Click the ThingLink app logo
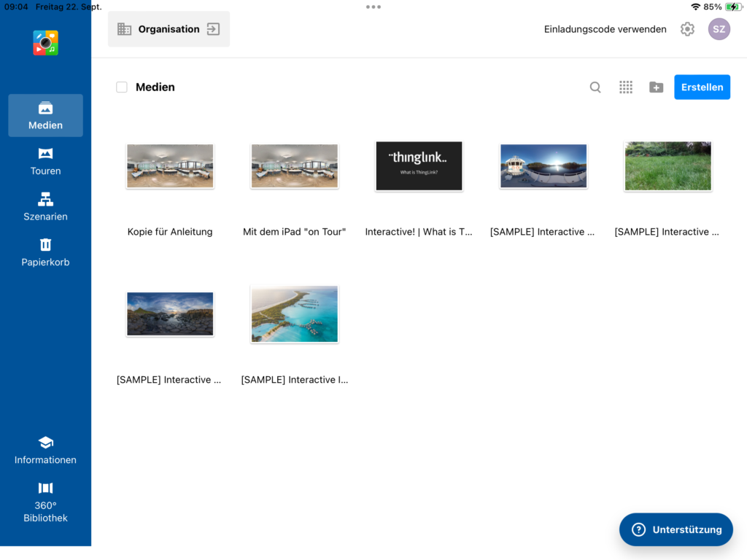The width and height of the screenshot is (747, 560). click(x=45, y=43)
